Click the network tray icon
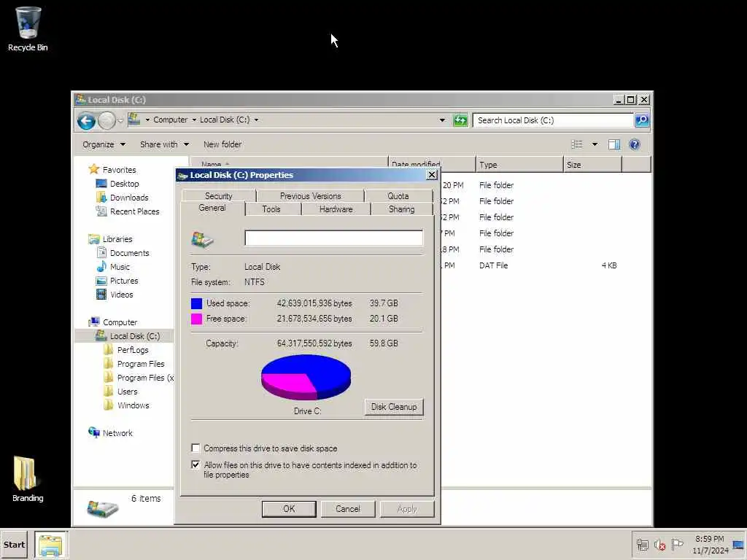This screenshot has width=747, height=560. pos(643,545)
